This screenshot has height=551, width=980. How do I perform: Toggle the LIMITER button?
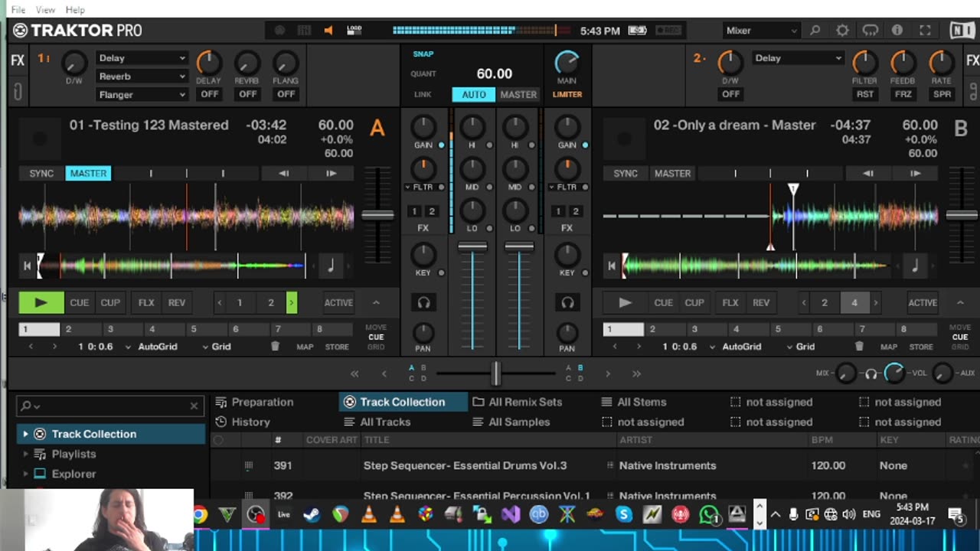(567, 94)
